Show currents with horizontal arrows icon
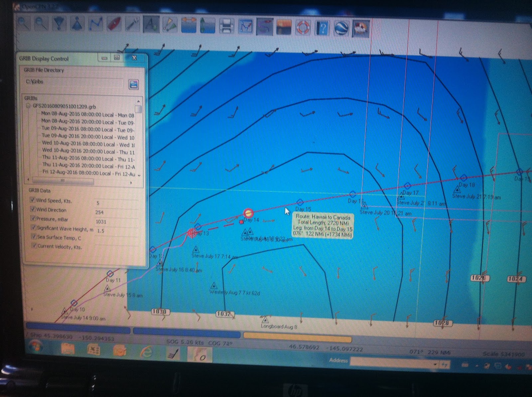Image resolution: width=532 pixels, height=397 pixels. 189,25
